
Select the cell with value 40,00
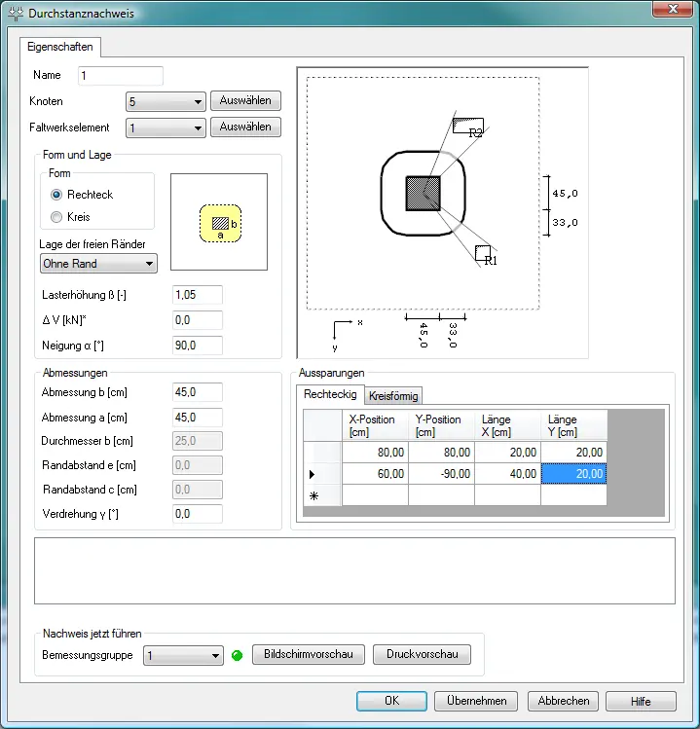(x=507, y=474)
